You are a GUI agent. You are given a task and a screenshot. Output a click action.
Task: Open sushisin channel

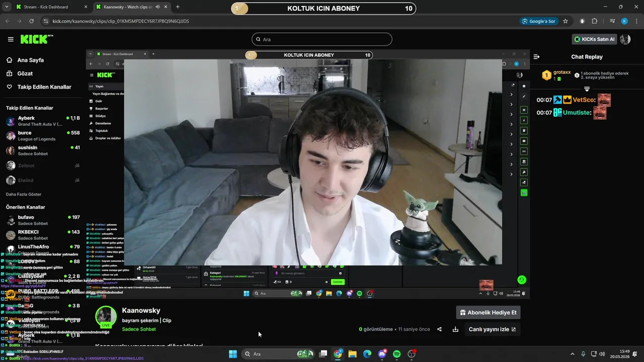point(43,150)
